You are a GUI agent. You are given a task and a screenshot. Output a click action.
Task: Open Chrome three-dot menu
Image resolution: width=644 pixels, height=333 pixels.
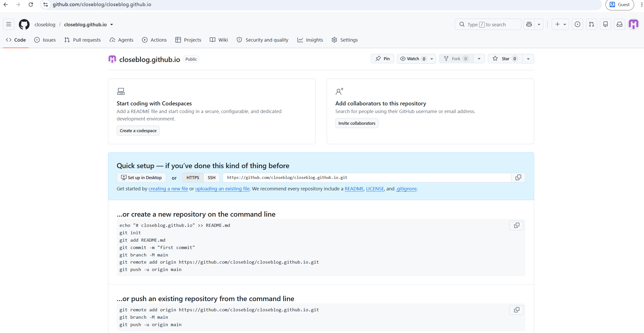click(641, 5)
